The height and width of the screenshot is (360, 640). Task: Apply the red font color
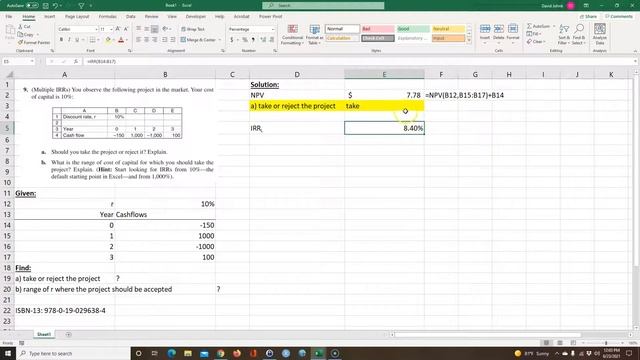point(121,40)
